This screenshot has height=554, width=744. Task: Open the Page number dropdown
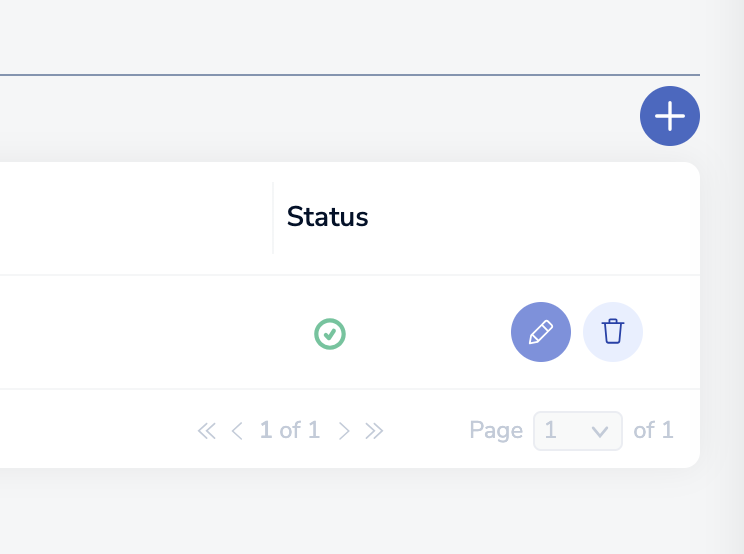pyautogui.click(x=578, y=431)
